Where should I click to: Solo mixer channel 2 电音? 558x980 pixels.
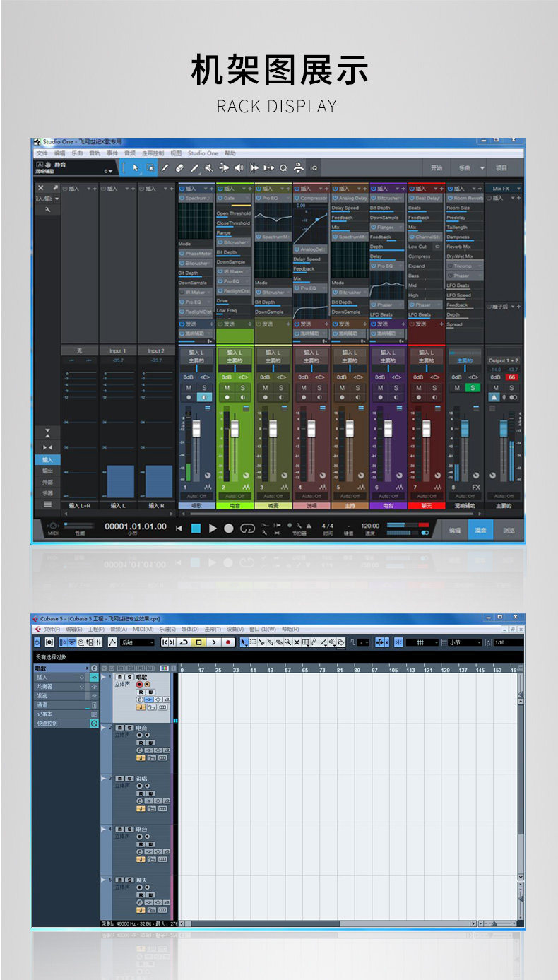tap(242, 387)
